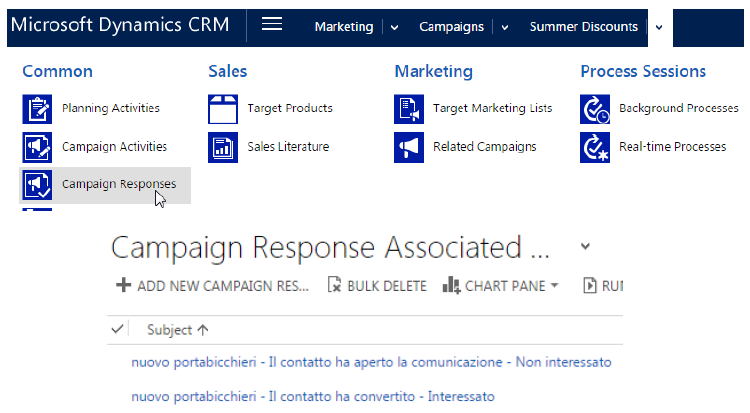This screenshot has height=413, width=750.
Task: Open Related Campaigns link
Action: coord(485,146)
